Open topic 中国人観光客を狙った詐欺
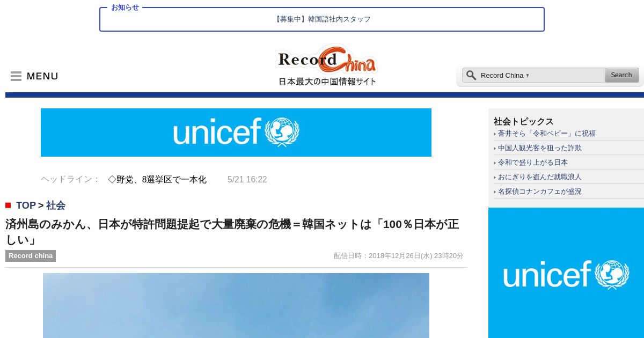Viewport: 644px width, 338px height. [539, 148]
